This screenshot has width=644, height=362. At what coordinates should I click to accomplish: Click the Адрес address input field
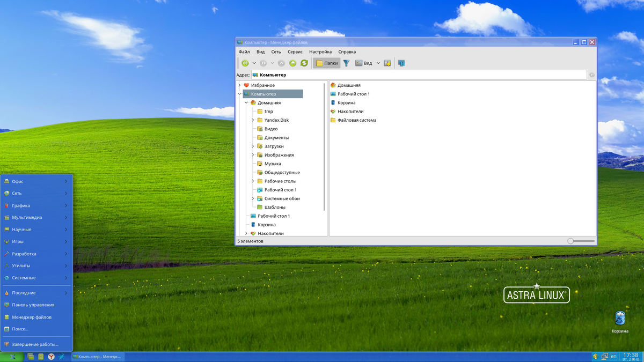(419, 75)
